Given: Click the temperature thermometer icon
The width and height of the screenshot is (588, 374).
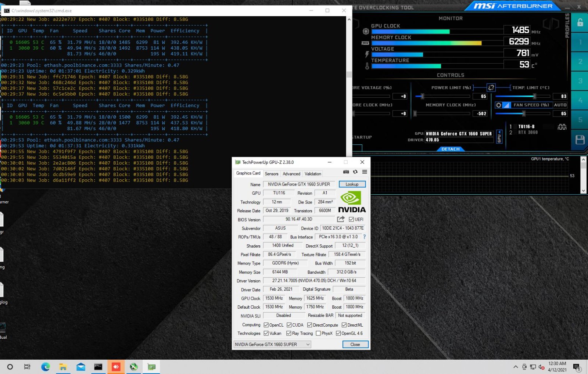Looking at the screenshot, I should point(367,66).
